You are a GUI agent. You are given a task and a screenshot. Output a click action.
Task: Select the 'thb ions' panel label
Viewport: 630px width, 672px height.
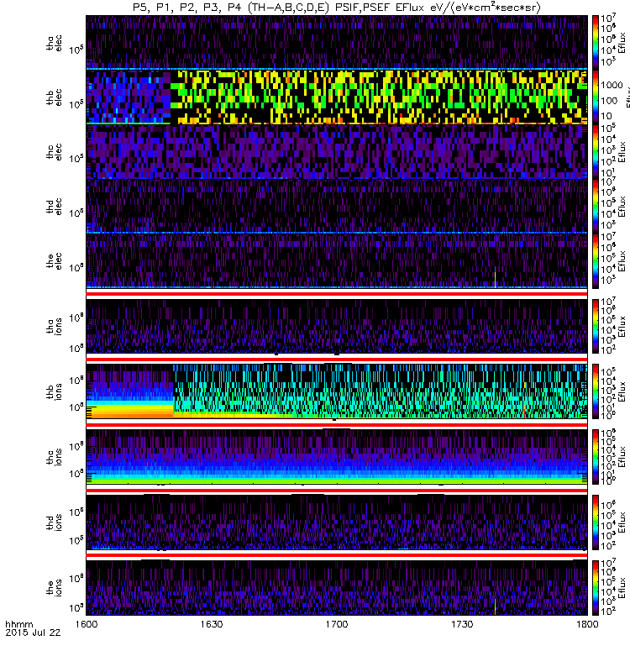(55, 391)
